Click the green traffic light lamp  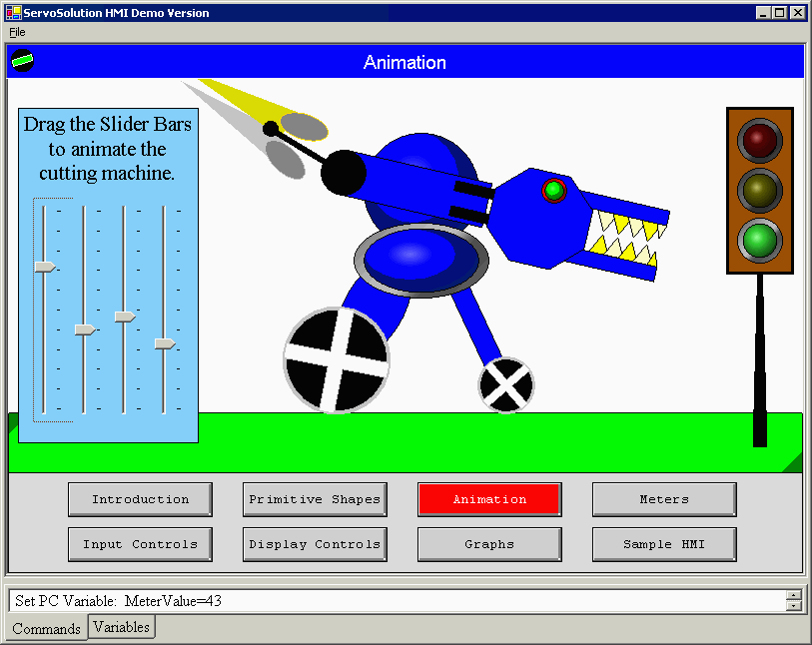760,241
